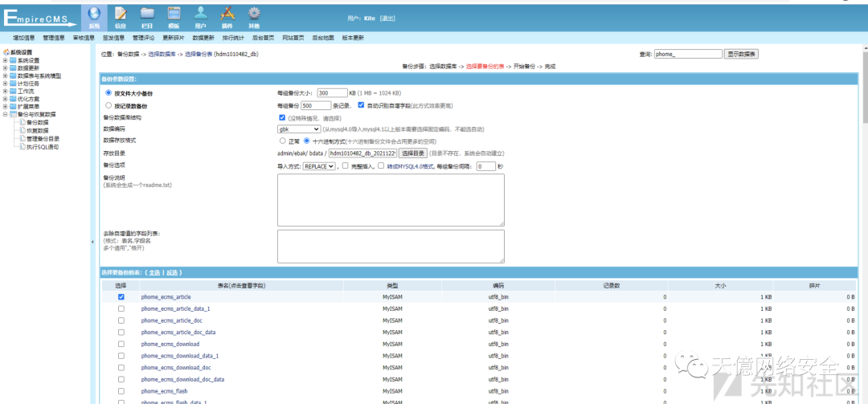This screenshot has width=868, height=404.
Task: Check phome_ecms_article_doc_data table checkbox
Action: click(x=121, y=332)
